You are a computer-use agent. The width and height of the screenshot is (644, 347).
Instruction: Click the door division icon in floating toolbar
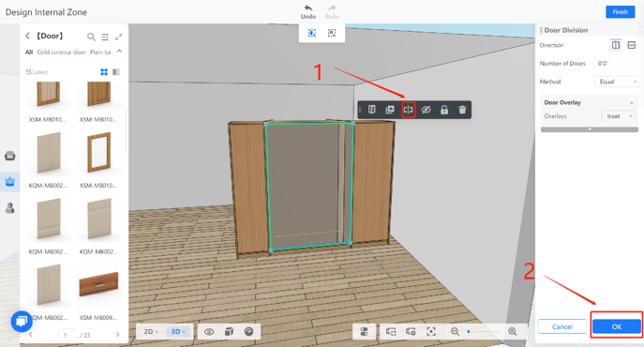click(x=409, y=110)
